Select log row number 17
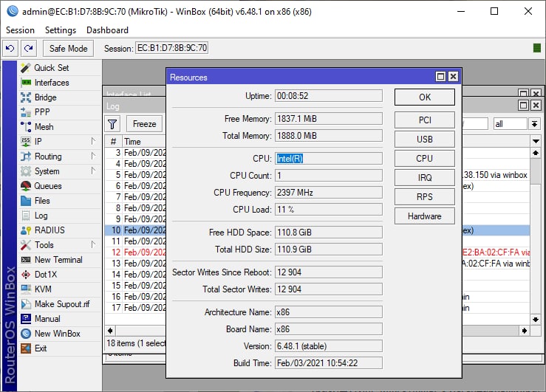This screenshot has height=392, width=546. tap(136, 308)
